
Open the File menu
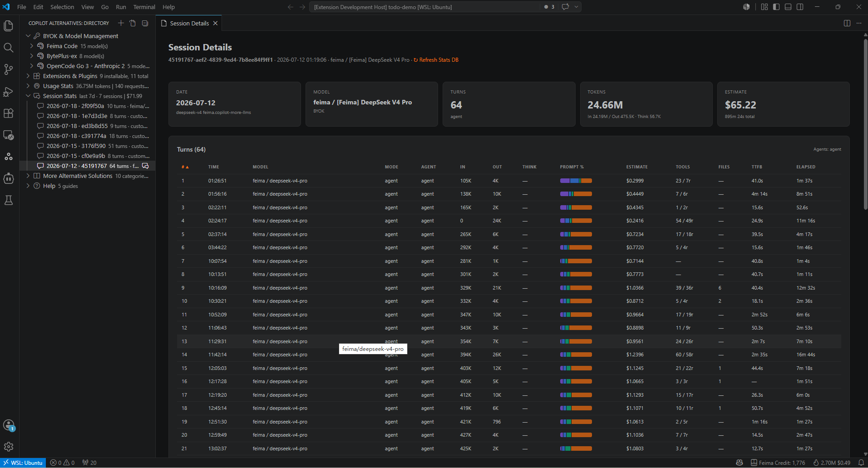(21, 7)
